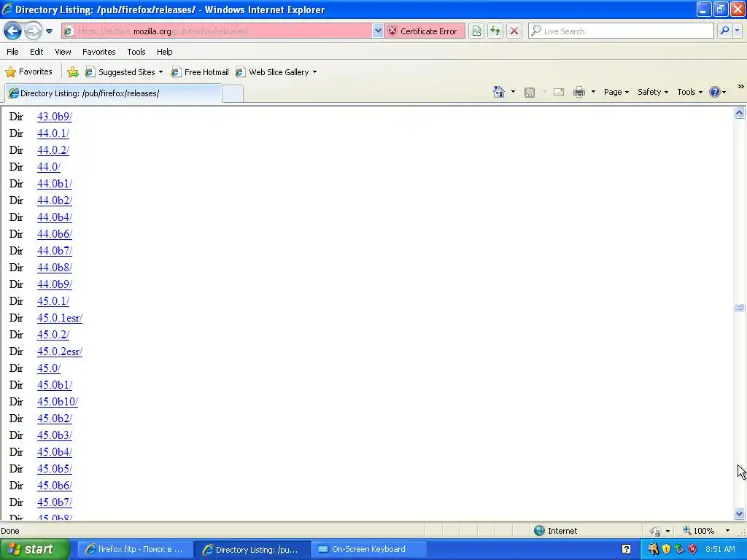Click the red shield tray icon
Image resolution: width=747 pixels, height=560 pixels.
(x=692, y=549)
